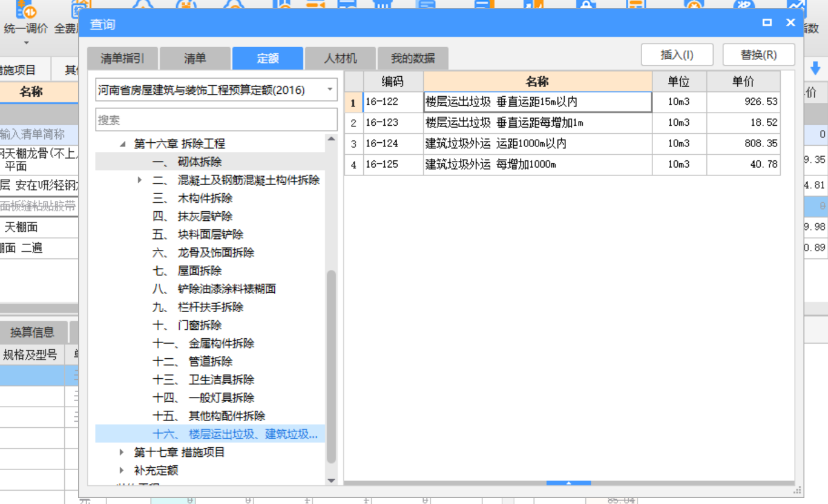Screen dimensions: 828x504
Task: Select 十一、金属构件拆除 in the tree
Action: pos(203,343)
